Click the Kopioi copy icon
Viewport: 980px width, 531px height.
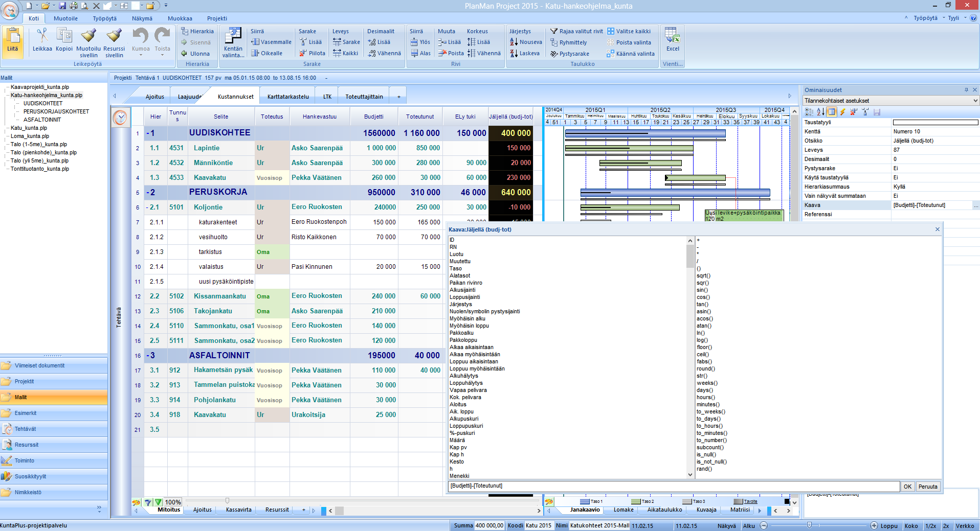64,36
